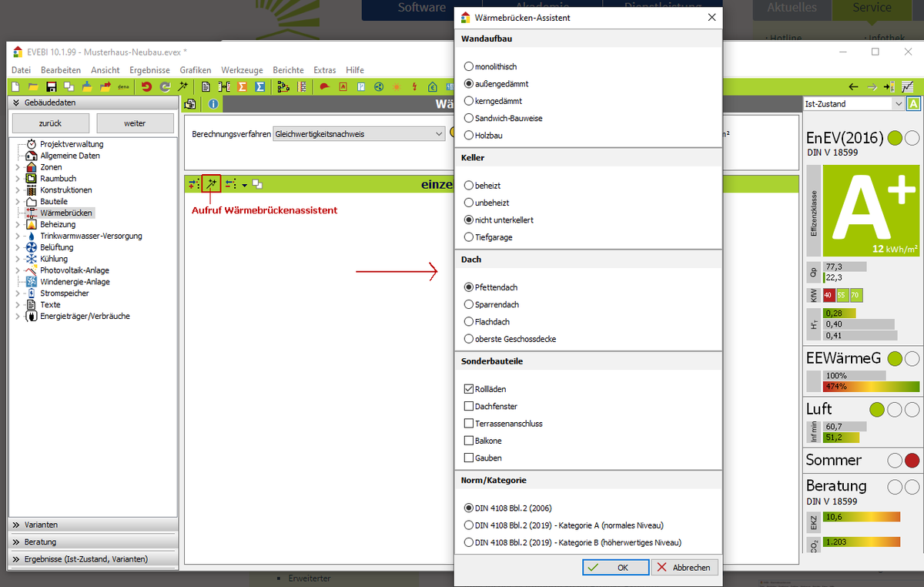Click the forward arrow in the right toolbar
924x587 pixels.
coord(872,86)
